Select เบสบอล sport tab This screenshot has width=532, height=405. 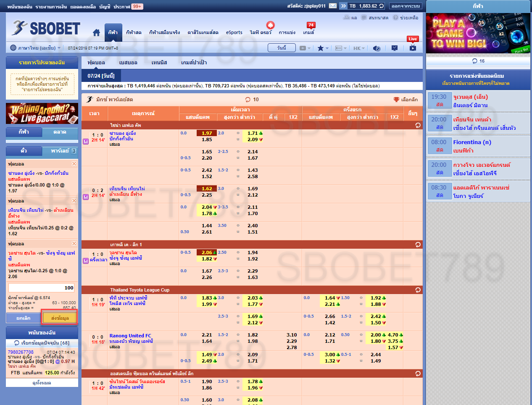[x=128, y=63]
